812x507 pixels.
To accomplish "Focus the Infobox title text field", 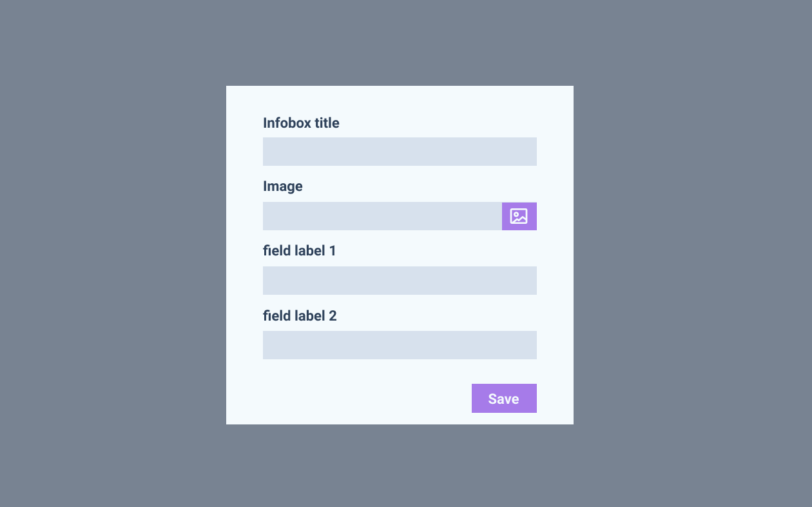I will tap(400, 152).
